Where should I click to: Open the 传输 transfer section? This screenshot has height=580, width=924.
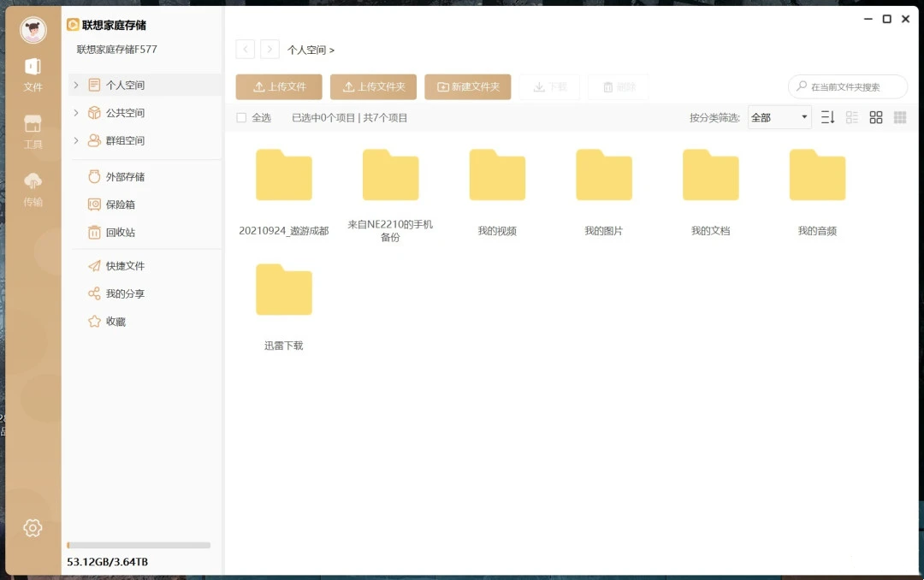pyautogui.click(x=33, y=189)
